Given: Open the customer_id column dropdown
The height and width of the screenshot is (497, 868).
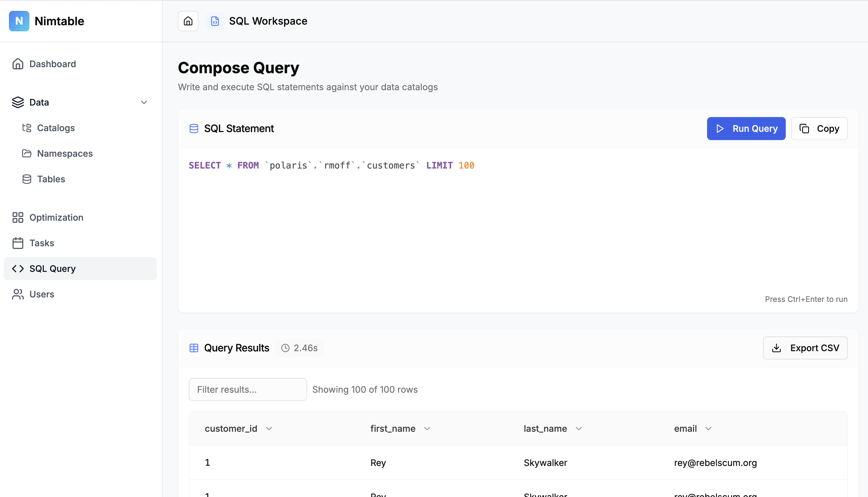Looking at the screenshot, I should click(x=269, y=429).
